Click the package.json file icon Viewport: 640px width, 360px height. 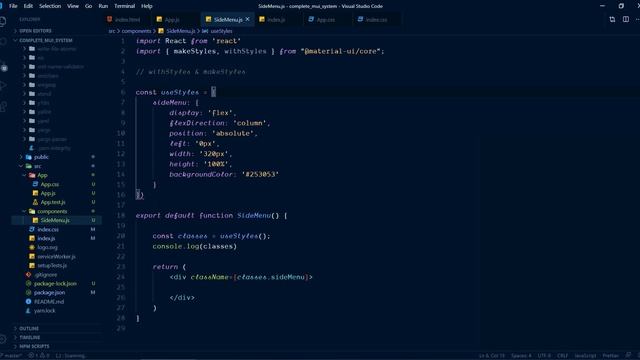point(28,293)
